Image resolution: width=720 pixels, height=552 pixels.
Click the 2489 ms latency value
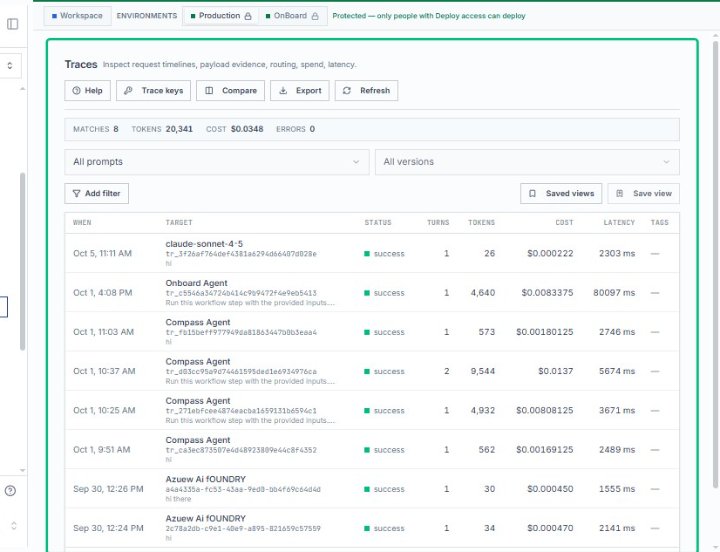coord(617,450)
